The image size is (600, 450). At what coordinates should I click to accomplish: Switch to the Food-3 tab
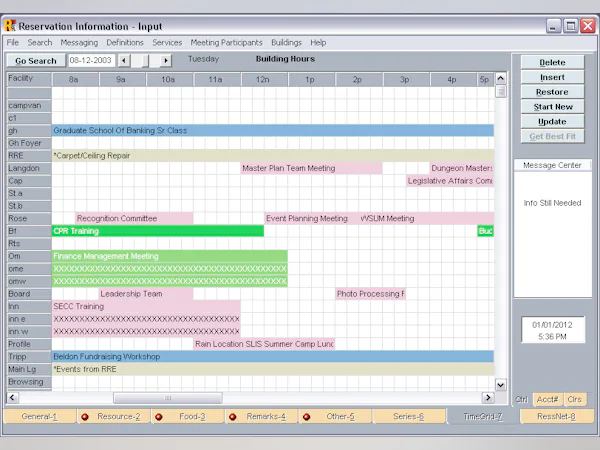coord(188,416)
